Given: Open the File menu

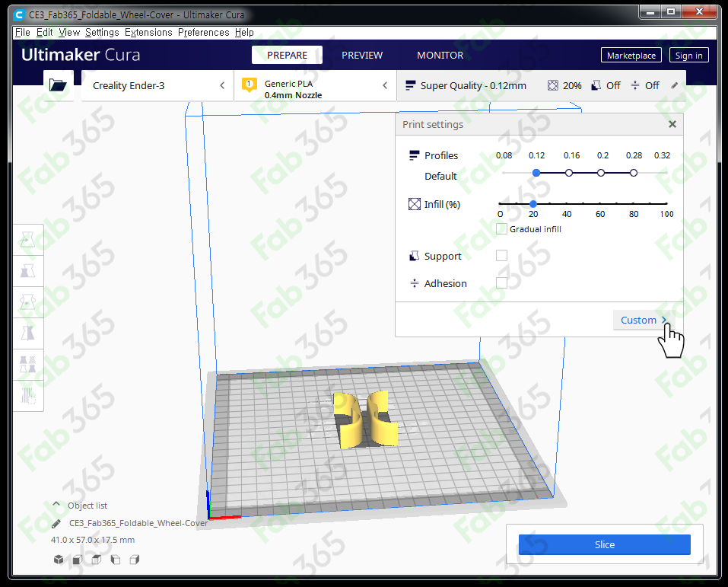Looking at the screenshot, I should click(22, 33).
